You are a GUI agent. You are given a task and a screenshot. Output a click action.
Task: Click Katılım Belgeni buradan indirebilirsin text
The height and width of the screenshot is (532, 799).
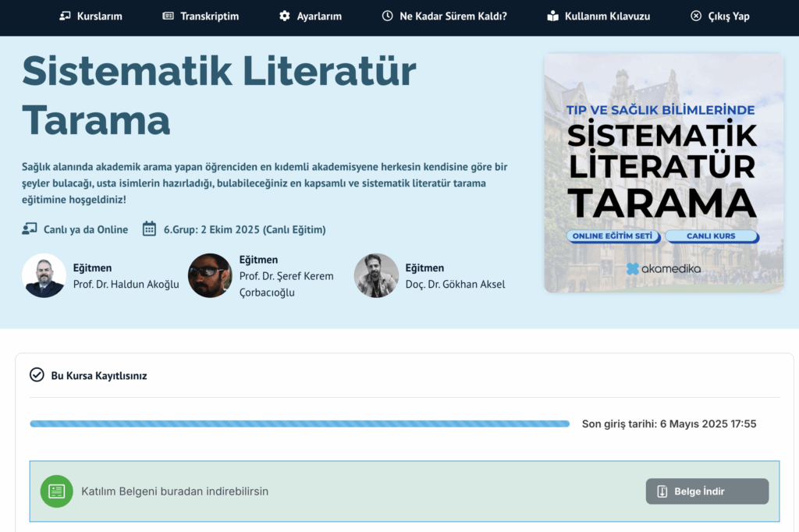point(175,491)
